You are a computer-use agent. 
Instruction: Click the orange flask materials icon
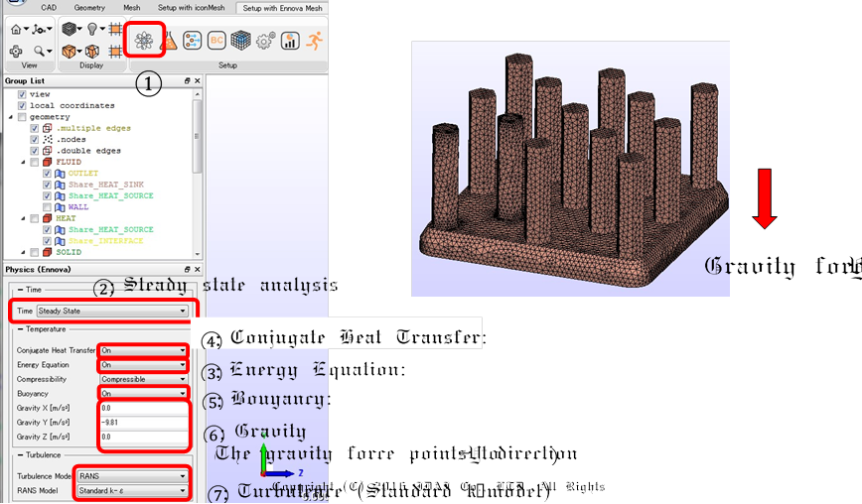point(168,41)
